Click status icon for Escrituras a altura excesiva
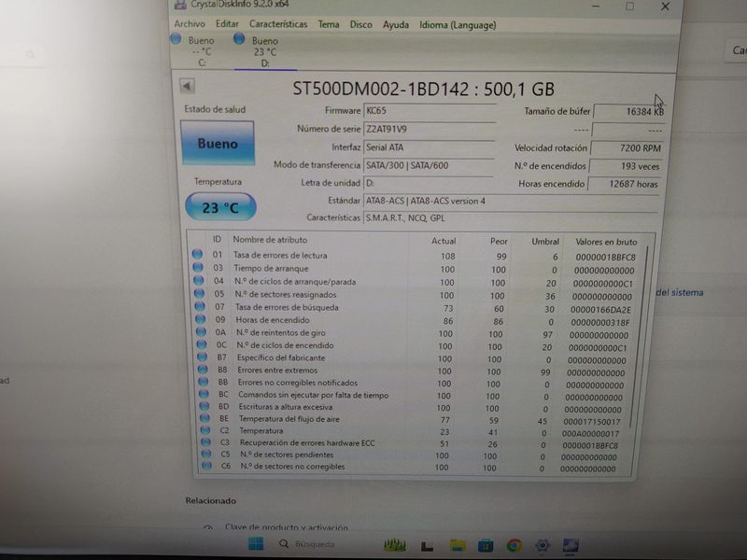The height and width of the screenshot is (560, 747). (x=204, y=406)
